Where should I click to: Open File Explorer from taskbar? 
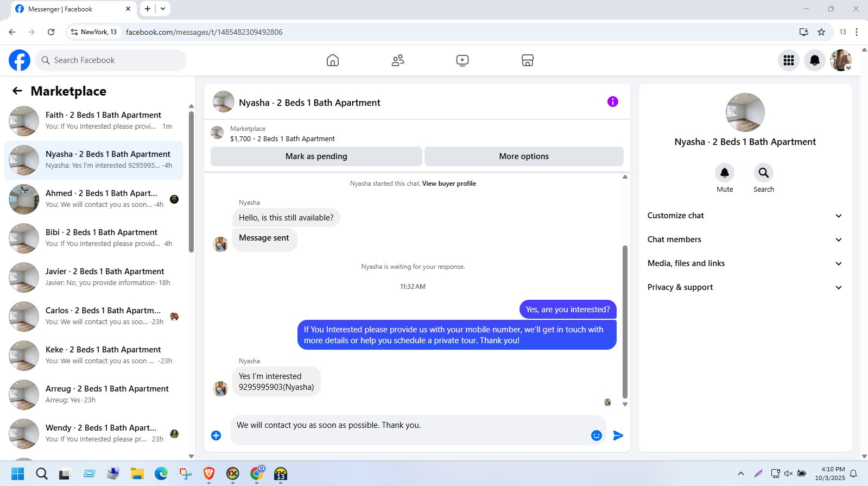pyautogui.click(x=137, y=474)
